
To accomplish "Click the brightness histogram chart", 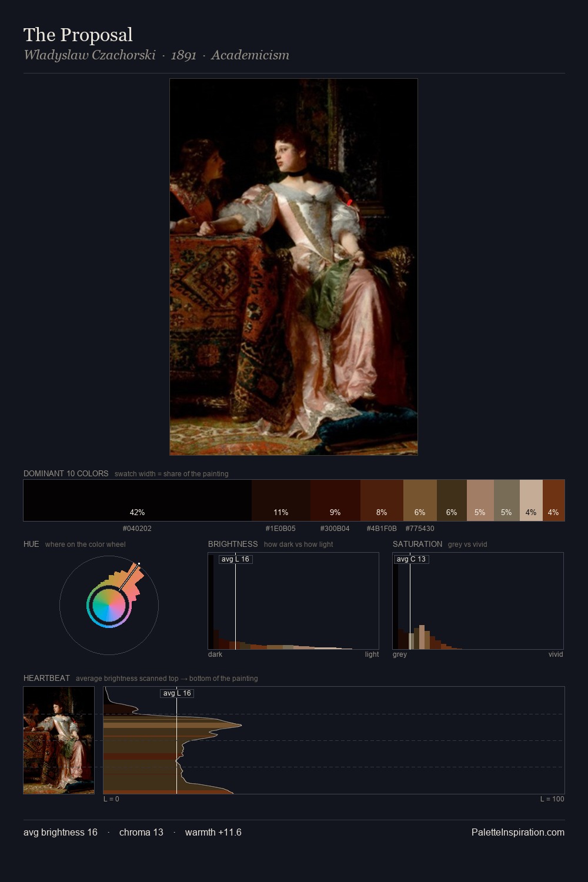I will [x=293, y=601].
